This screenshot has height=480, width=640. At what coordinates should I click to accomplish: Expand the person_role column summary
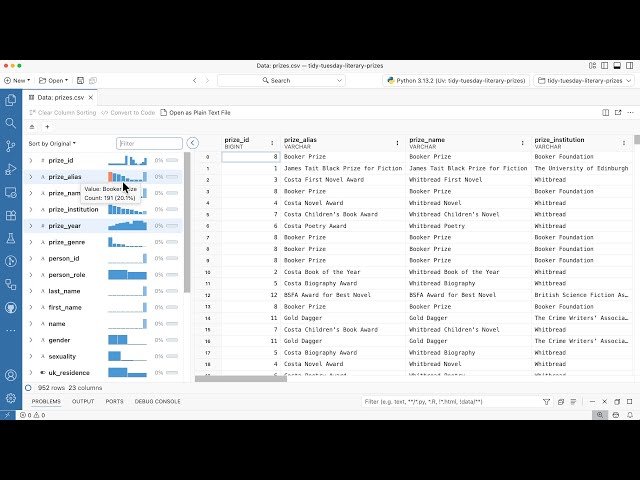coord(31,275)
